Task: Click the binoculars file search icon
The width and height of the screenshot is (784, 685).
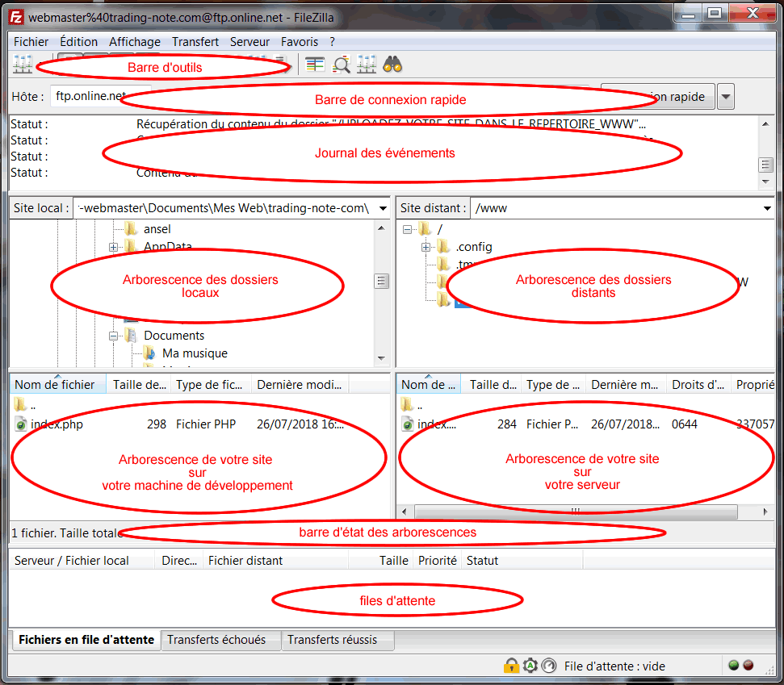Action: 392,65
